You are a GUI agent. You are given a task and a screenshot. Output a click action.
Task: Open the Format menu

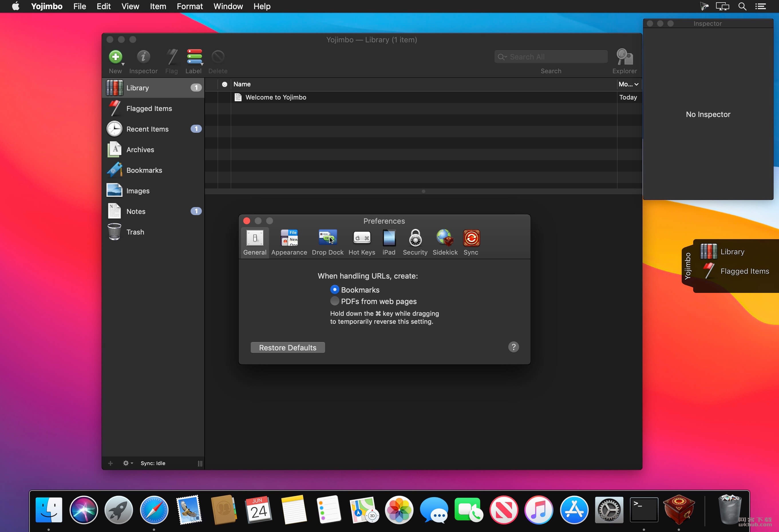pos(190,6)
